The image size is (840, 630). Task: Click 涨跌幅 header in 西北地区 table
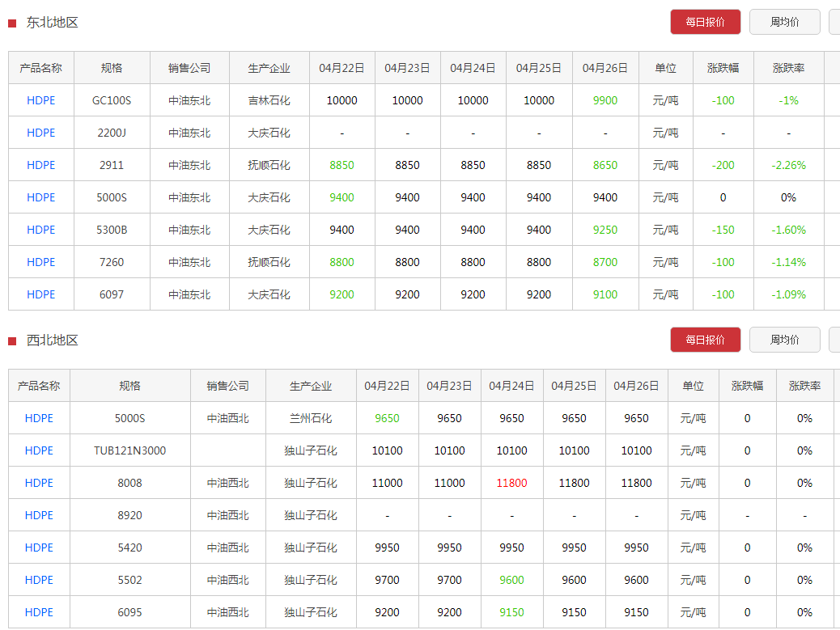tap(747, 386)
